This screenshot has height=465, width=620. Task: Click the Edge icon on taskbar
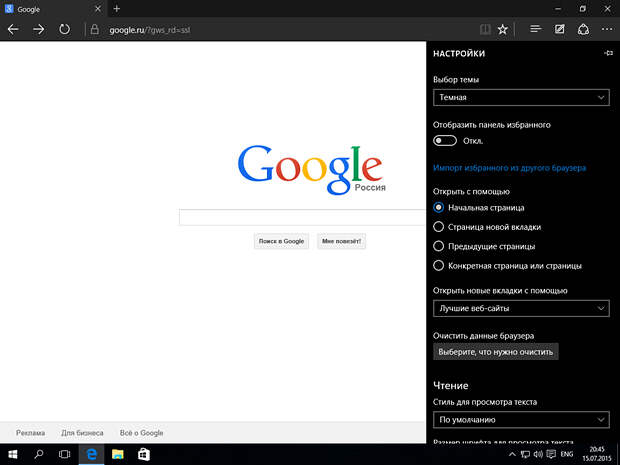(91, 454)
